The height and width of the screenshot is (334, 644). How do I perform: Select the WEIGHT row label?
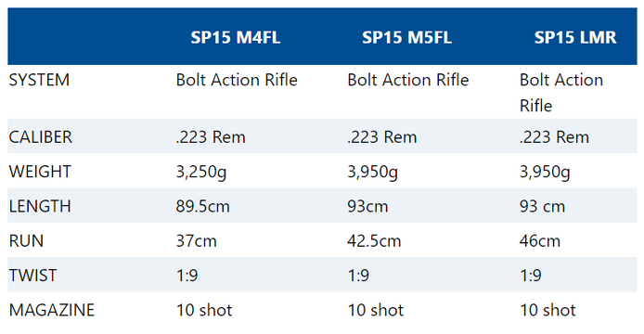click(40, 172)
